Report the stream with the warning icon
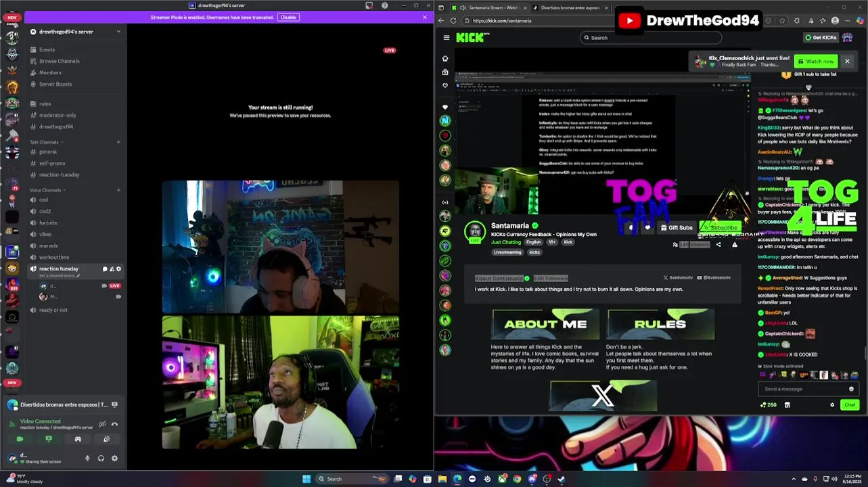868x487 pixels. pos(735,245)
